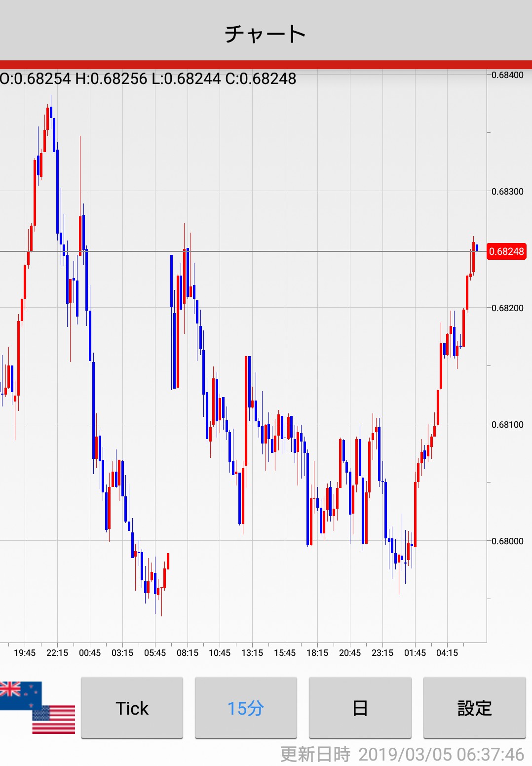Tap the チャート title header
Viewport: 532px width, 766px height.
pyautogui.click(x=266, y=34)
